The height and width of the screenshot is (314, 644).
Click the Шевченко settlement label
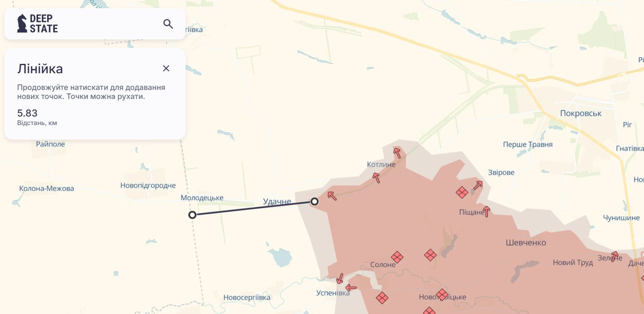[526, 243]
